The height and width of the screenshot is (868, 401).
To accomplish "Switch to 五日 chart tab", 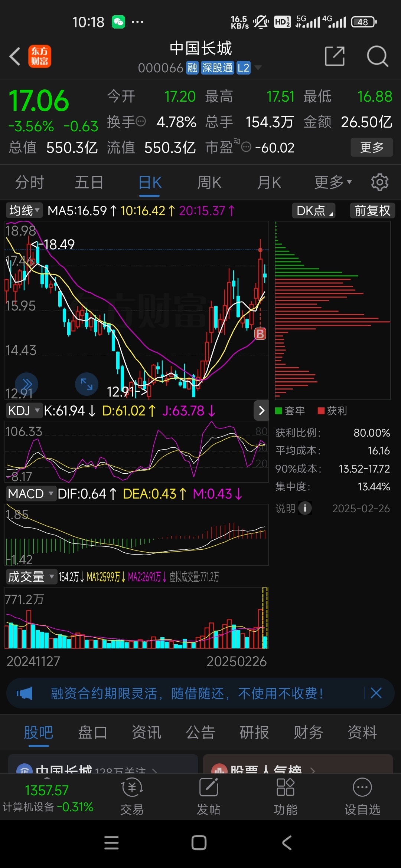I will coord(89,182).
